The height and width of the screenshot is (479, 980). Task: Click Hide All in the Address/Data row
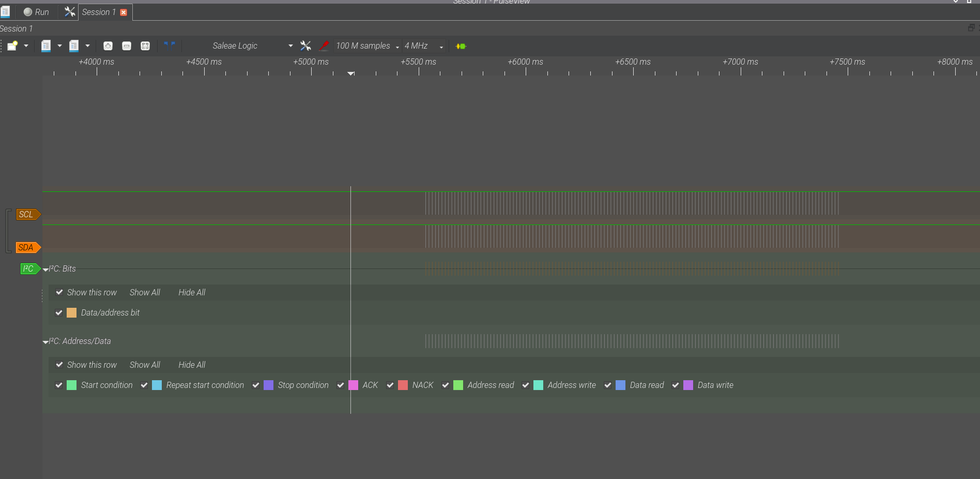pyautogui.click(x=192, y=365)
